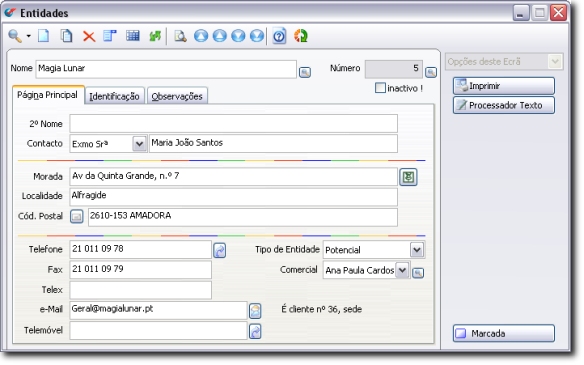Open Opções deste Ecrã dropdown
The width and height of the screenshot is (584, 365).
click(555, 61)
